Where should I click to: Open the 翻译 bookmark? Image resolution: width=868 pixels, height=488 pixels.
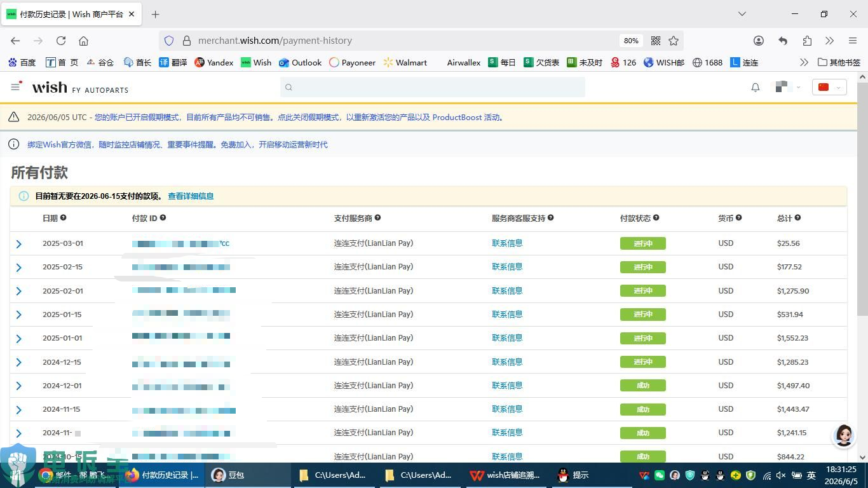(x=173, y=62)
